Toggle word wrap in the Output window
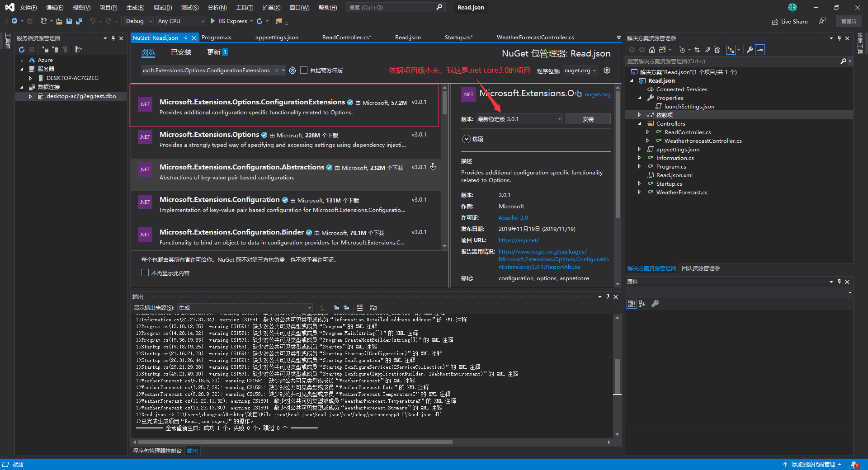This screenshot has height=470, width=868. click(373, 308)
